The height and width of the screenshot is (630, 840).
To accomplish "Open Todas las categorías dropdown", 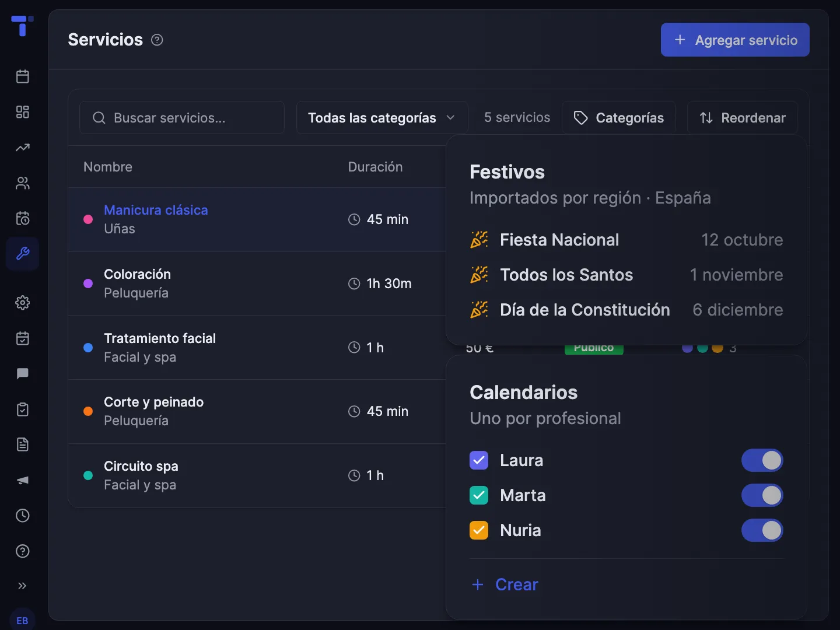I will [x=382, y=118].
